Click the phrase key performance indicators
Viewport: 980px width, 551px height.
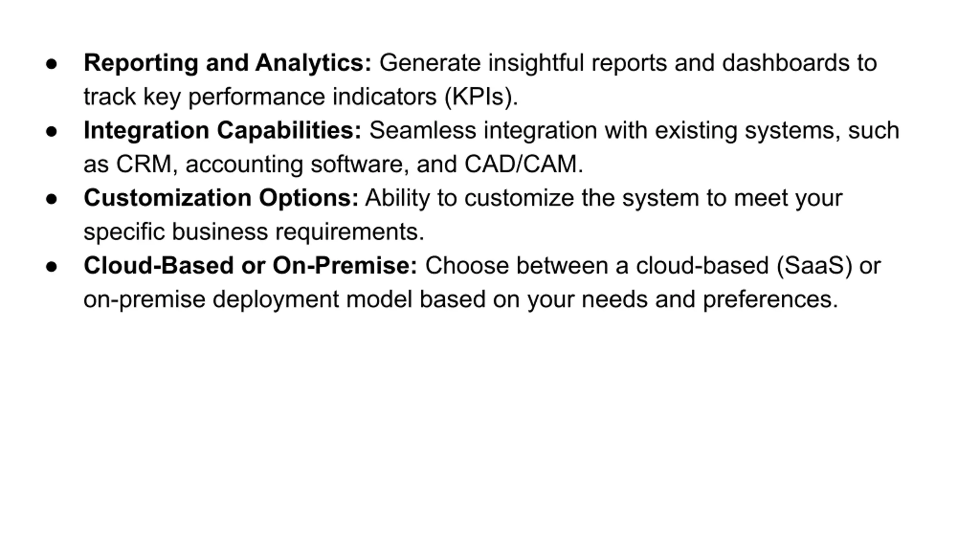[x=290, y=97]
